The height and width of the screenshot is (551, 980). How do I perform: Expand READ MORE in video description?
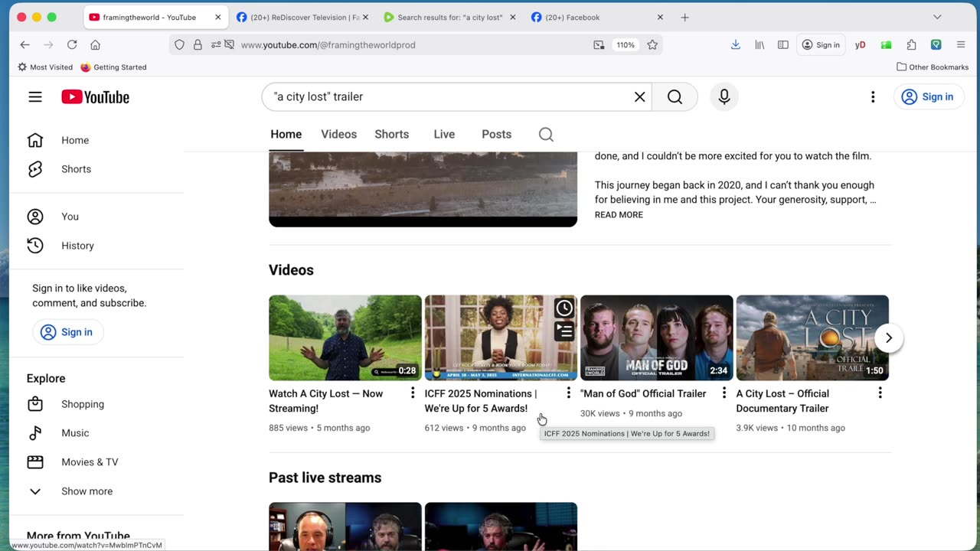coord(619,215)
